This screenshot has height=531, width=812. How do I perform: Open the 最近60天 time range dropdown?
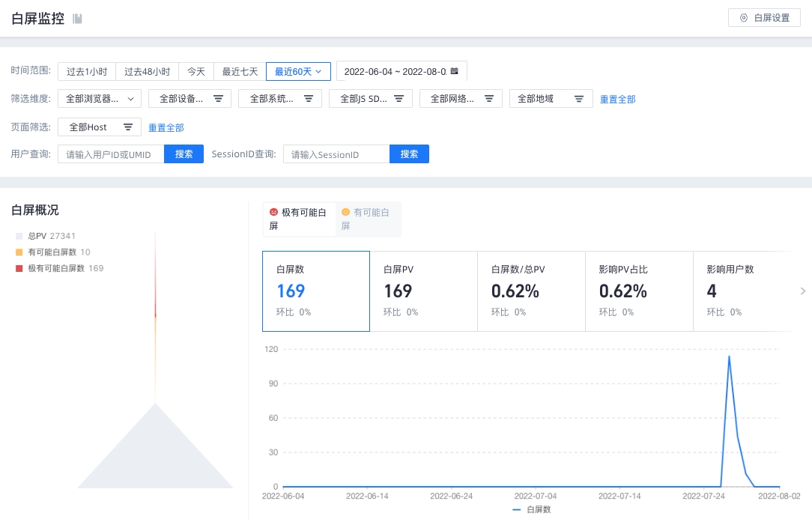point(298,71)
